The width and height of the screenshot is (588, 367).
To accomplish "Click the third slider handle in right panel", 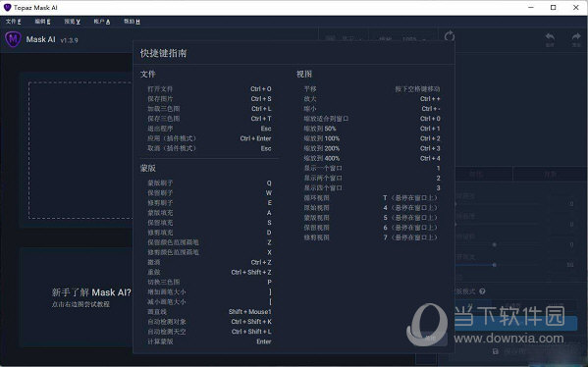I will 494,244.
